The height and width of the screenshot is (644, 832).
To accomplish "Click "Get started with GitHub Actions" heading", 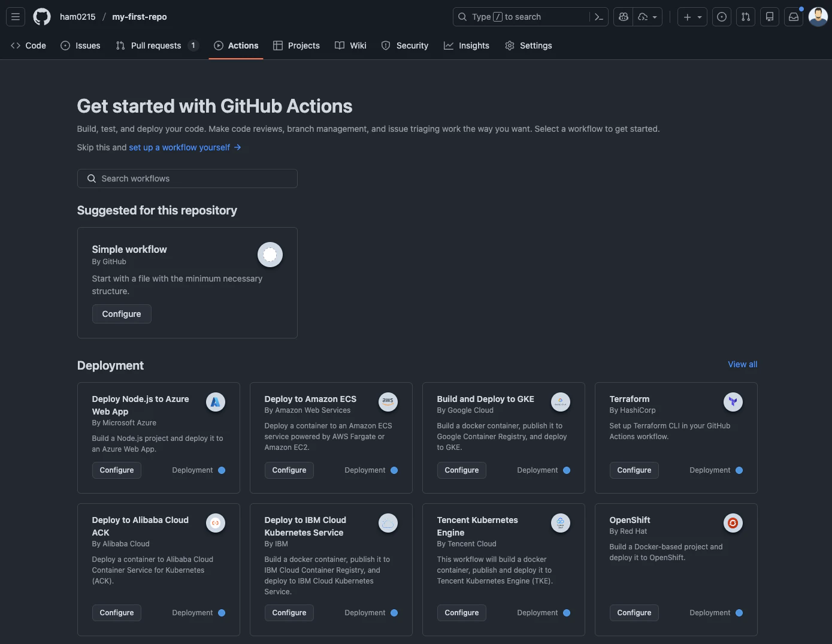I will [x=214, y=106].
